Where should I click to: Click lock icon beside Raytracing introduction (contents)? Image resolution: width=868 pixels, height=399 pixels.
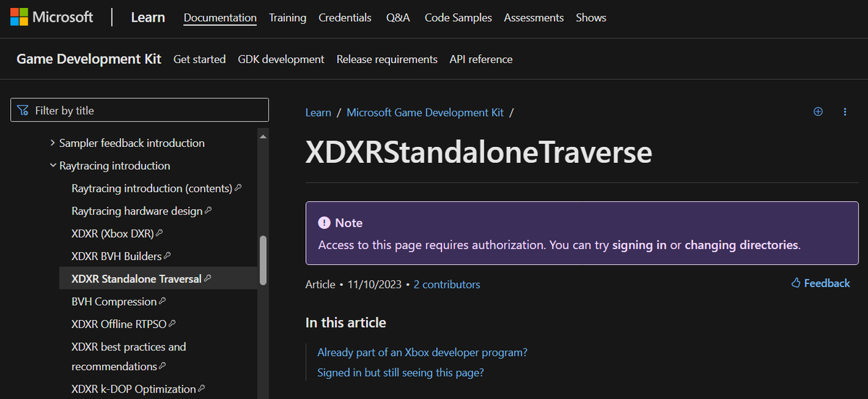(238, 188)
